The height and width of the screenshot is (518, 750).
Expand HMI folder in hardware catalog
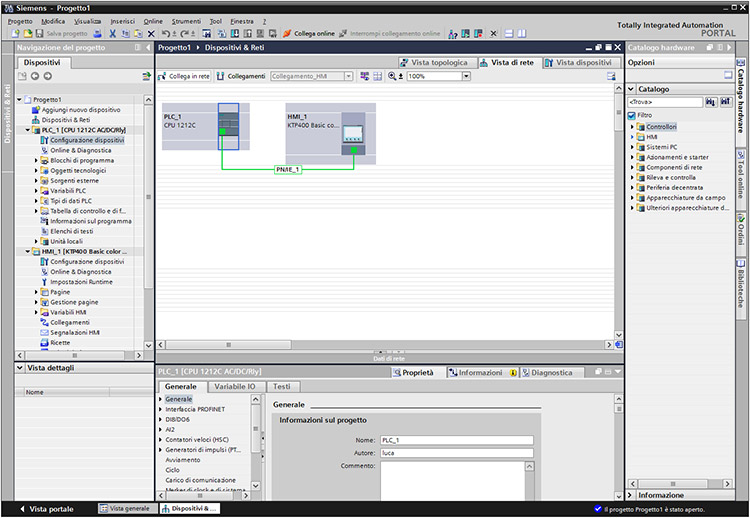click(x=632, y=137)
